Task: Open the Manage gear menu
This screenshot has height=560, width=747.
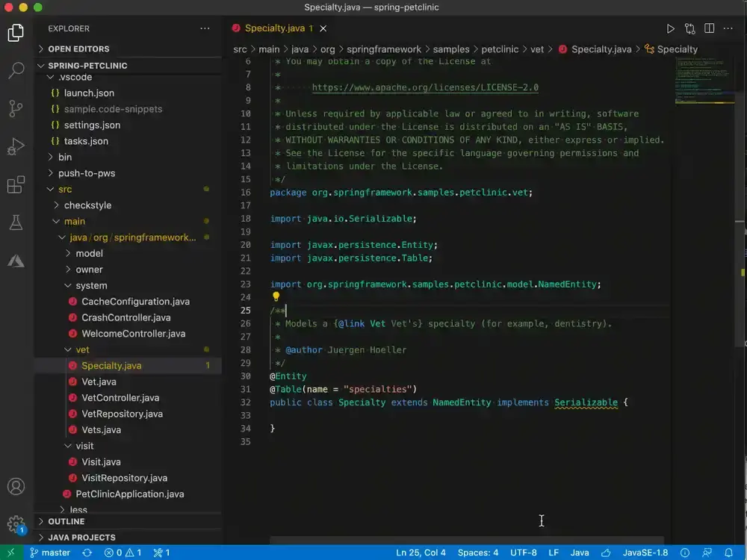Action: [x=16, y=524]
